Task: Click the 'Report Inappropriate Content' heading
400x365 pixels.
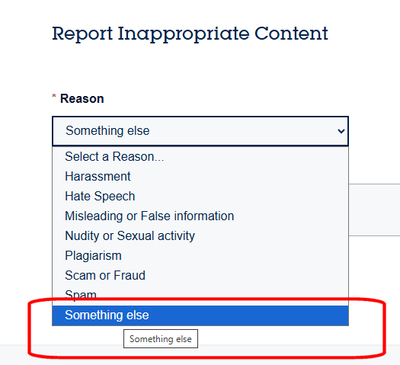Action: [x=190, y=34]
